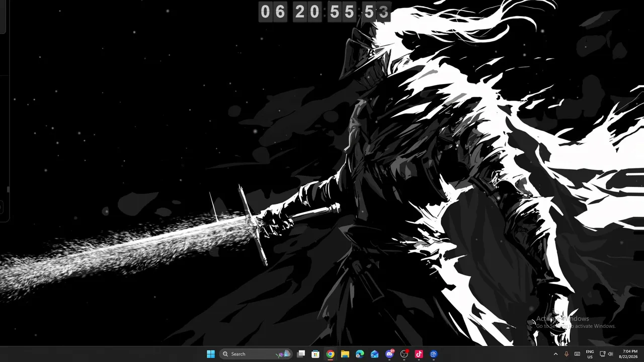The height and width of the screenshot is (362, 644).
Task: Open Microsoft Edge from the taskbar
Action: pyautogui.click(x=360, y=354)
